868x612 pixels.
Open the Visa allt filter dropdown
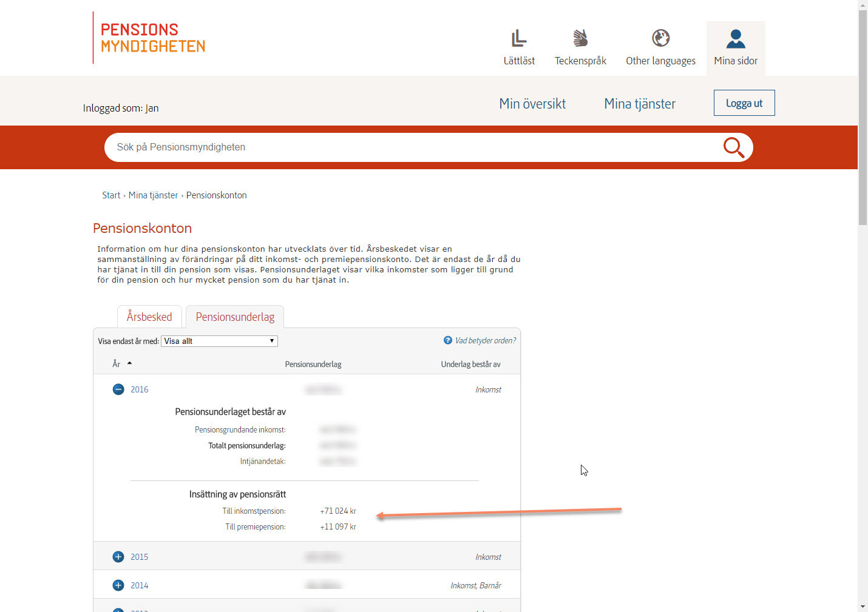pyautogui.click(x=219, y=341)
